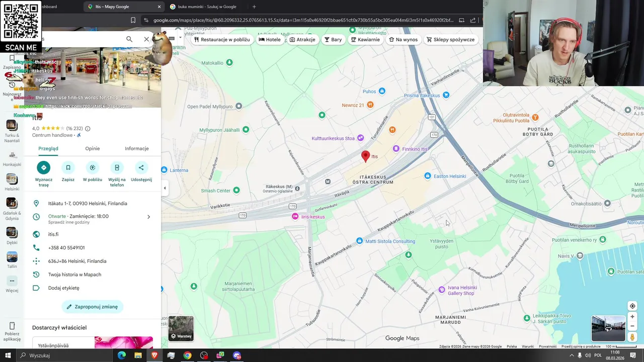Image resolution: width=644 pixels, height=362 pixels.
Task: Open File Explorer from the taskbar
Action: [138, 355]
